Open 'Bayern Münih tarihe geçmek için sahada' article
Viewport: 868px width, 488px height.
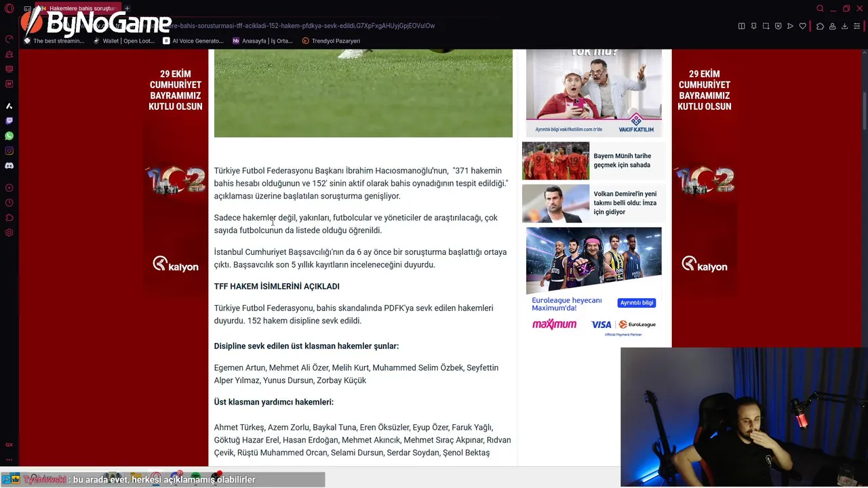click(x=622, y=161)
